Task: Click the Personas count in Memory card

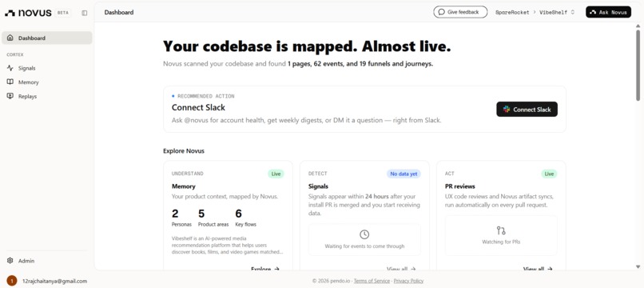Action: (175, 214)
